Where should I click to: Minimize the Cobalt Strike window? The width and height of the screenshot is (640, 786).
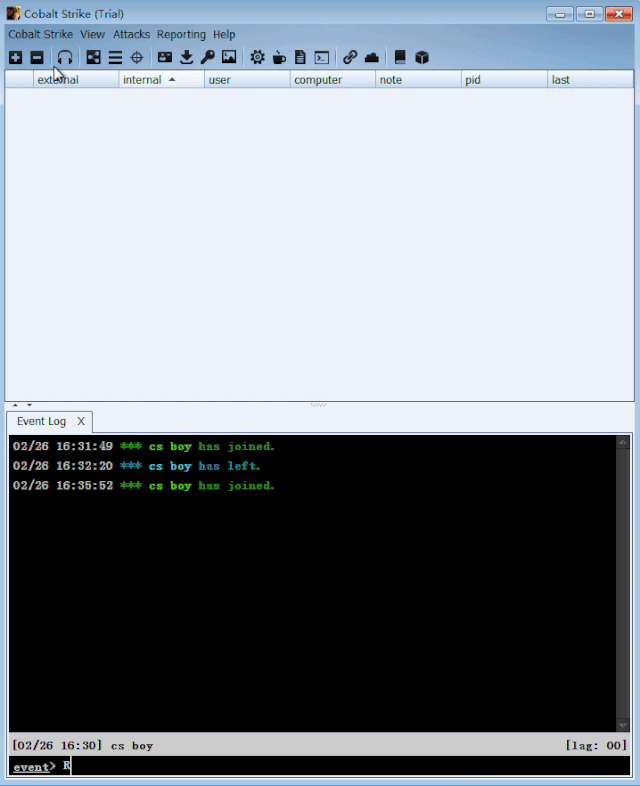pyautogui.click(x=560, y=14)
